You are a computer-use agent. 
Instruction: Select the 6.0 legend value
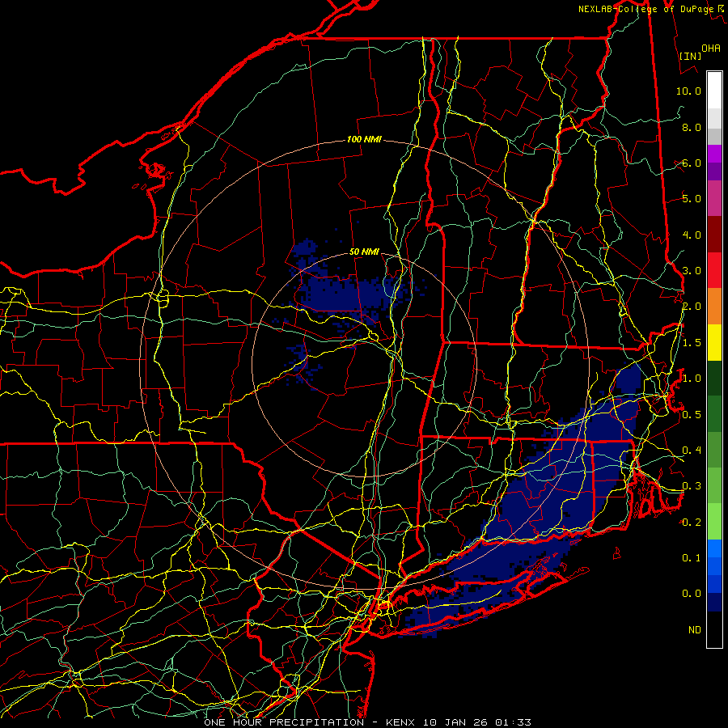692,163
